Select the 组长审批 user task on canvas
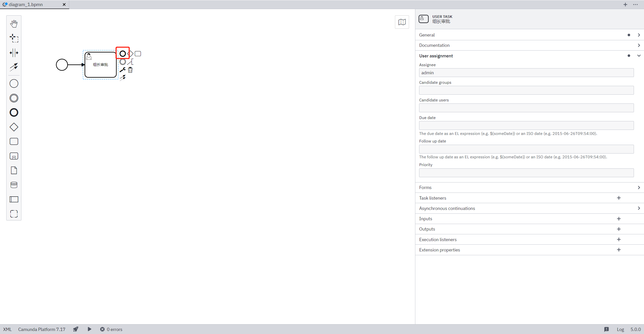 (x=101, y=65)
